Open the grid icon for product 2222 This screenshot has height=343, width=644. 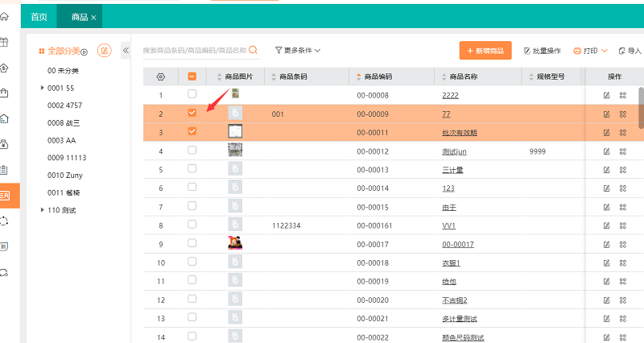623,95
